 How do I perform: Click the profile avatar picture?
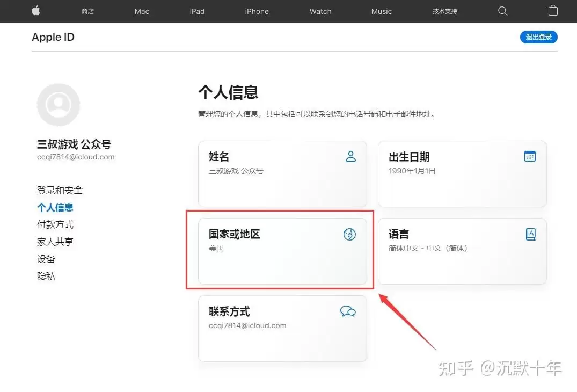[x=58, y=104]
